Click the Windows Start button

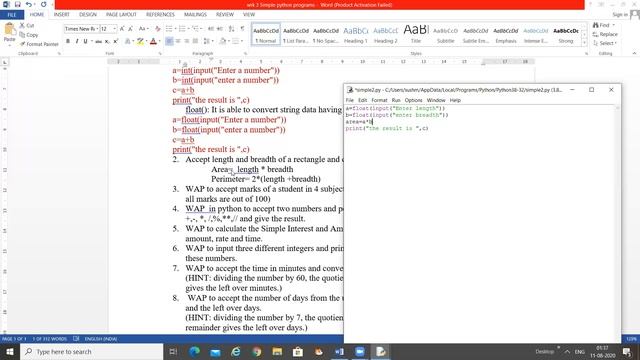coord(10,352)
